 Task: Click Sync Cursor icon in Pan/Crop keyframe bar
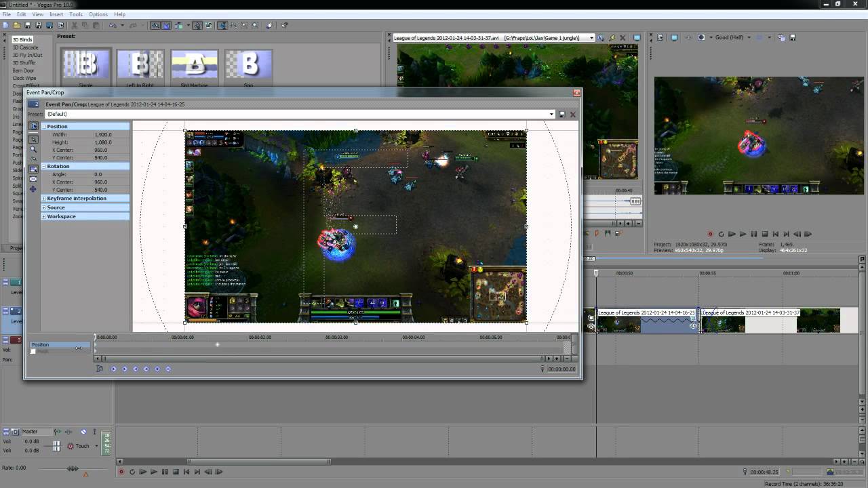99,369
